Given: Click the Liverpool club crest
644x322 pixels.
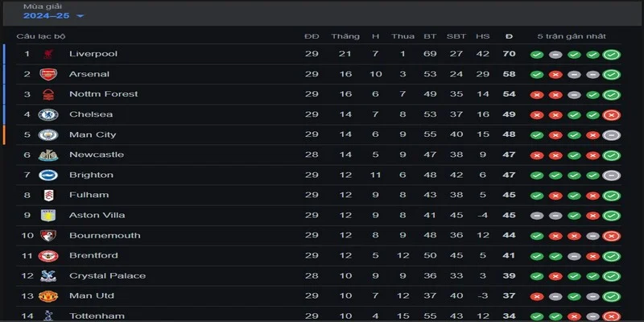Looking at the screenshot, I should tap(48, 54).
